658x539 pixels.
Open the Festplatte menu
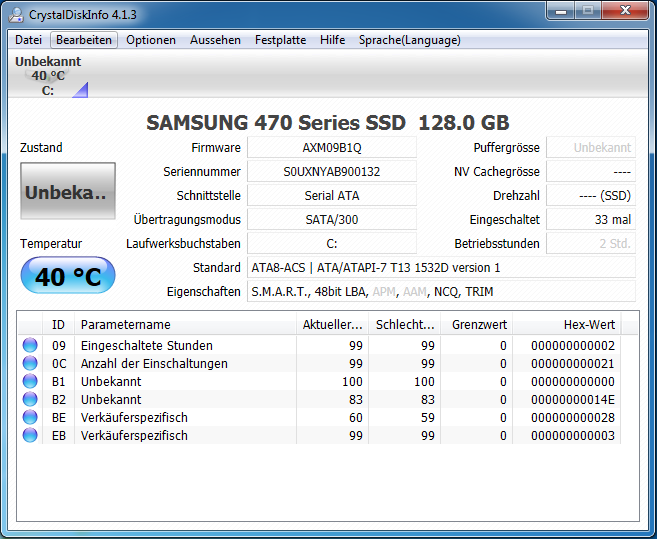(280, 40)
